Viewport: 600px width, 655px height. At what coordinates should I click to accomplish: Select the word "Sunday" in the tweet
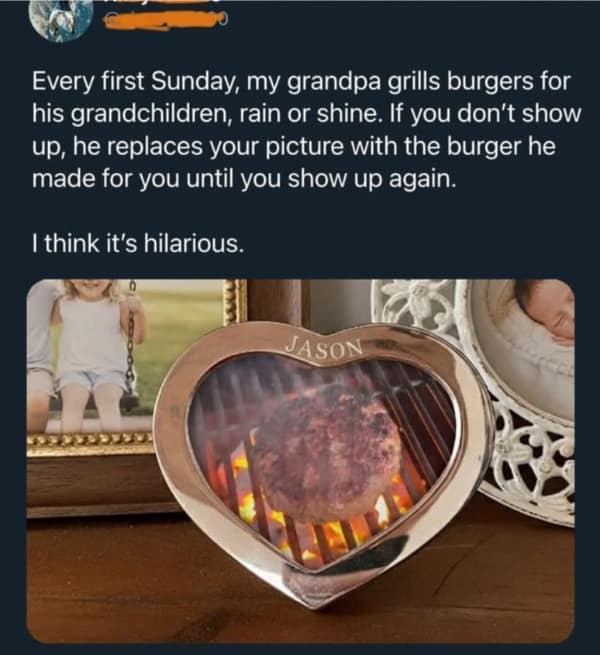[x=196, y=81]
